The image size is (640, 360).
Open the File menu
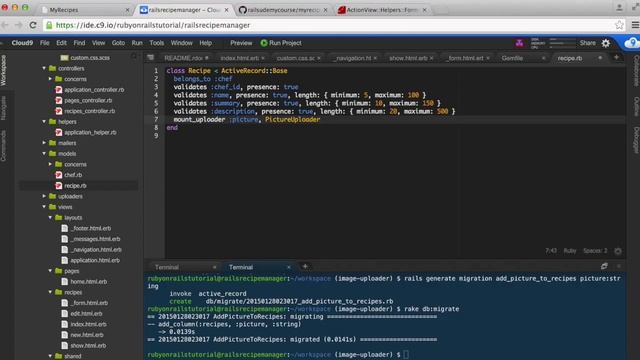click(x=44, y=43)
